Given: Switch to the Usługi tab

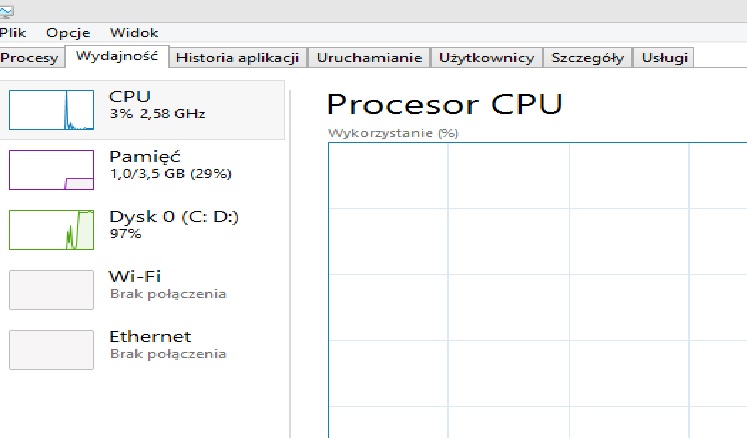Looking at the screenshot, I should (x=665, y=58).
